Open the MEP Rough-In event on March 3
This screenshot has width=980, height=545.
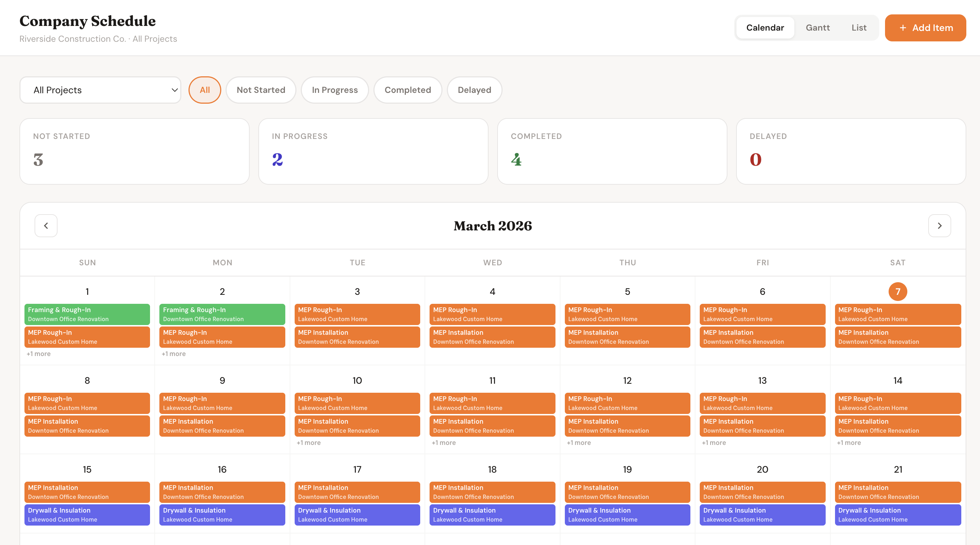click(357, 314)
